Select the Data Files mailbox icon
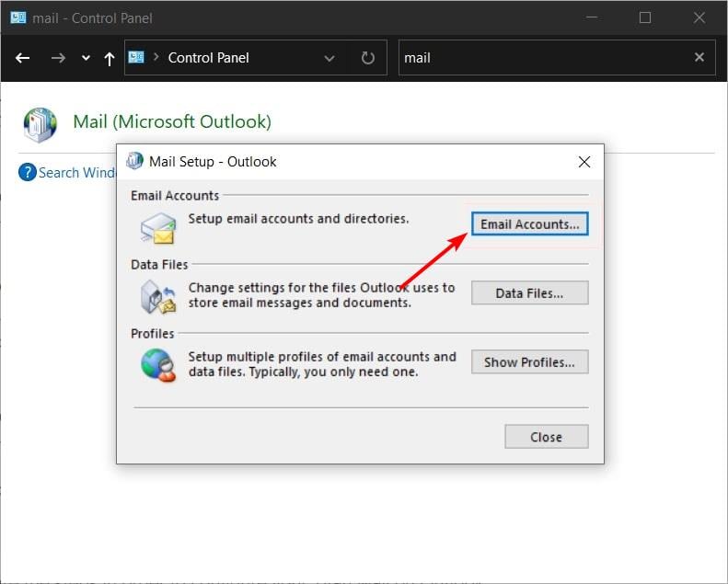The image size is (728, 584). (158, 297)
